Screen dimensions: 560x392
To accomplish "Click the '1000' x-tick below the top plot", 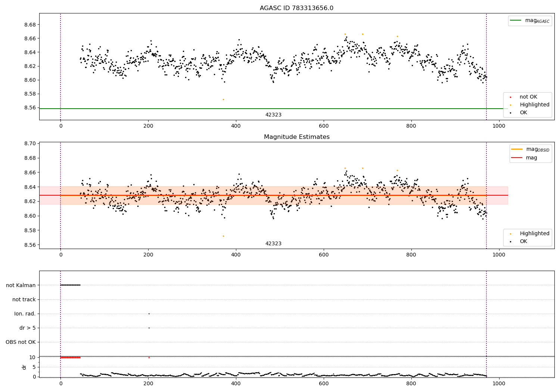I will (x=499, y=126).
